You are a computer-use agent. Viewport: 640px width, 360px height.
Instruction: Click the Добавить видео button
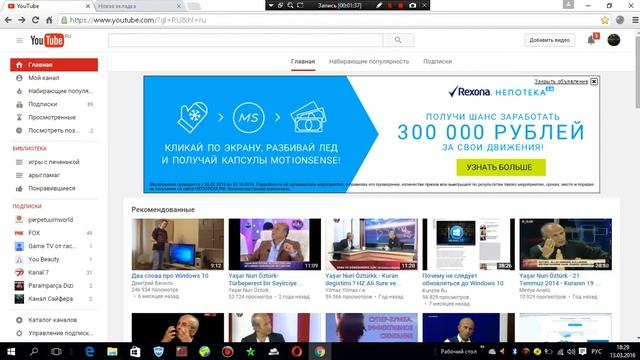pyautogui.click(x=549, y=40)
